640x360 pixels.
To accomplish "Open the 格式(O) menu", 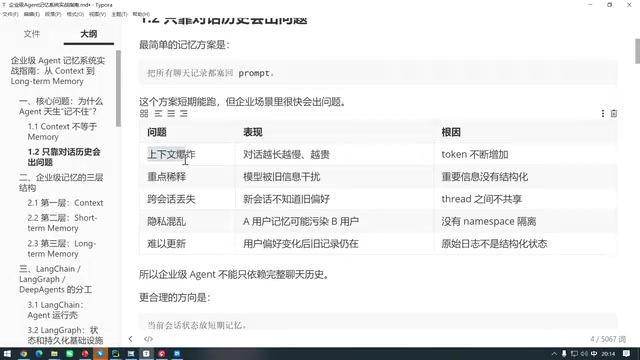I will [75, 14].
